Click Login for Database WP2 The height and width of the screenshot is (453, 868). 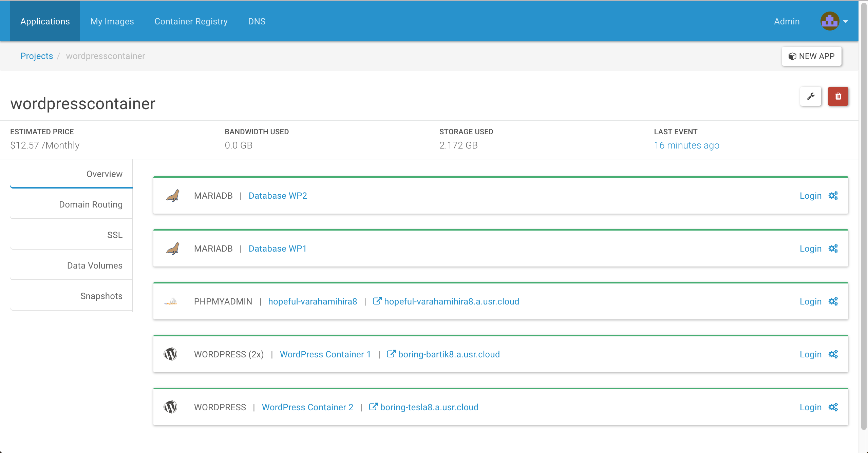(811, 196)
